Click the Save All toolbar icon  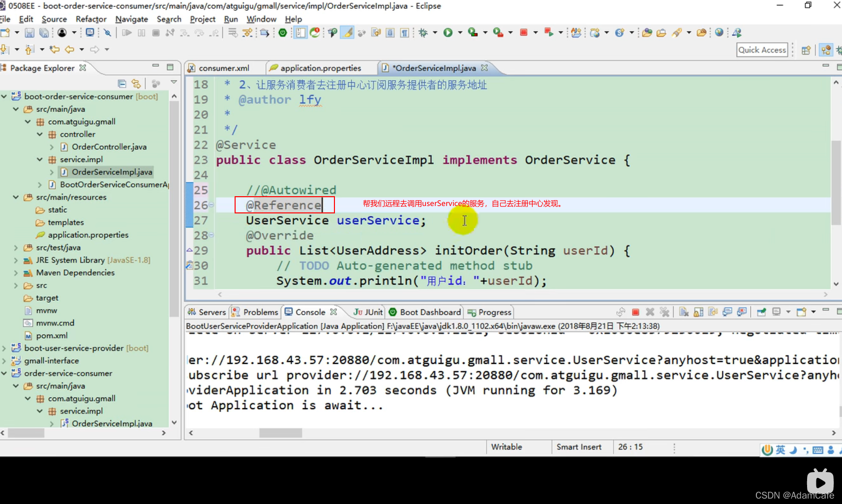tap(44, 33)
